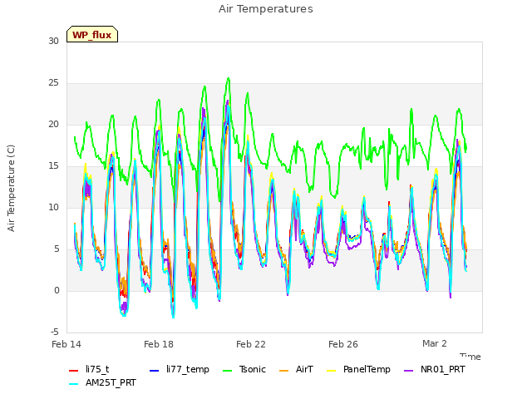Click the Air Temperatures chart title

266,9
